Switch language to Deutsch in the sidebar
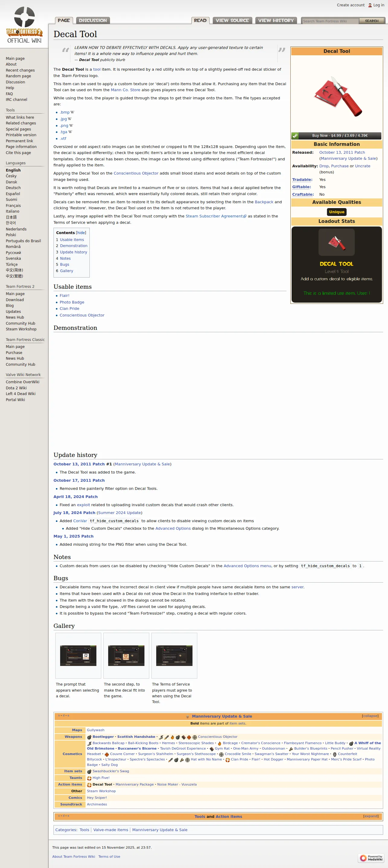This screenshot has height=868, width=388. pos(13,188)
